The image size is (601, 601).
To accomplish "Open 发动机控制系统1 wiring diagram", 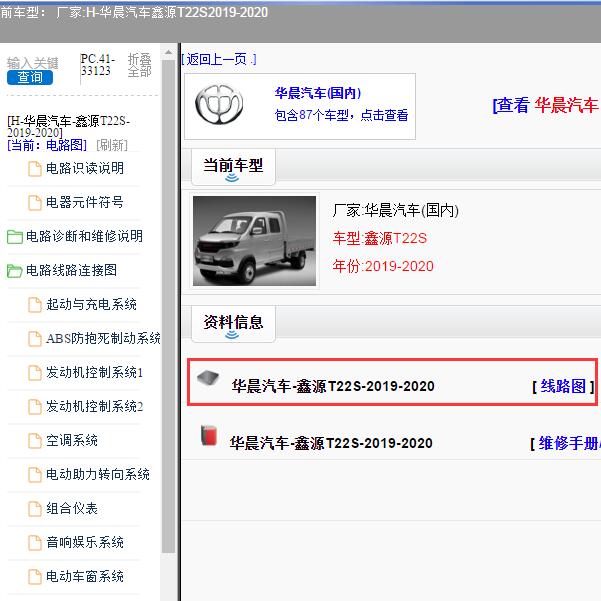I will click(95, 372).
